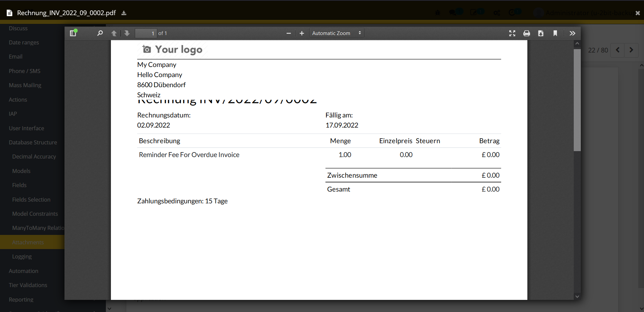Viewport: 644px width, 312px height.
Task: Click the page number input field
Action: point(146,33)
